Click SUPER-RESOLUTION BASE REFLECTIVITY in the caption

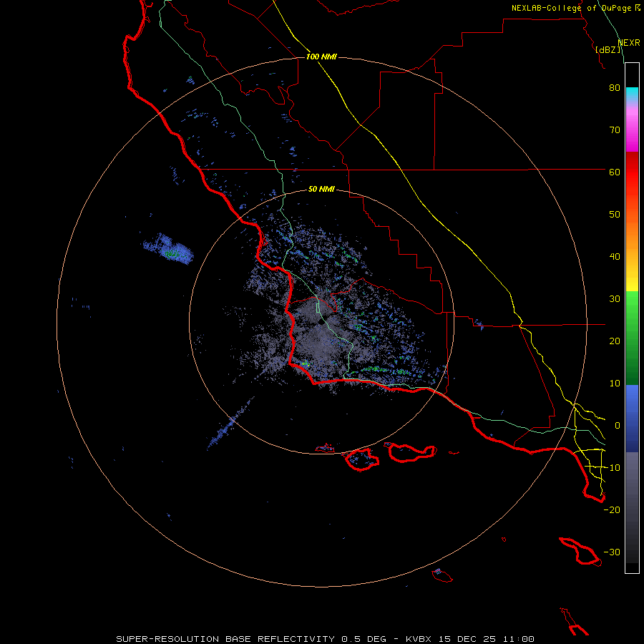[x=225, y=639]
